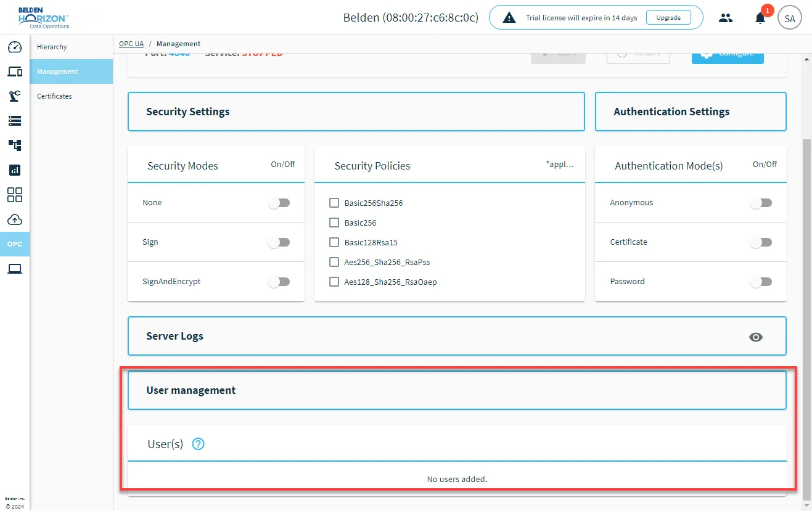Open the cloud upload icon in sidebar
Viewport: 812px width, 511px height.
(x=15, y=219)
